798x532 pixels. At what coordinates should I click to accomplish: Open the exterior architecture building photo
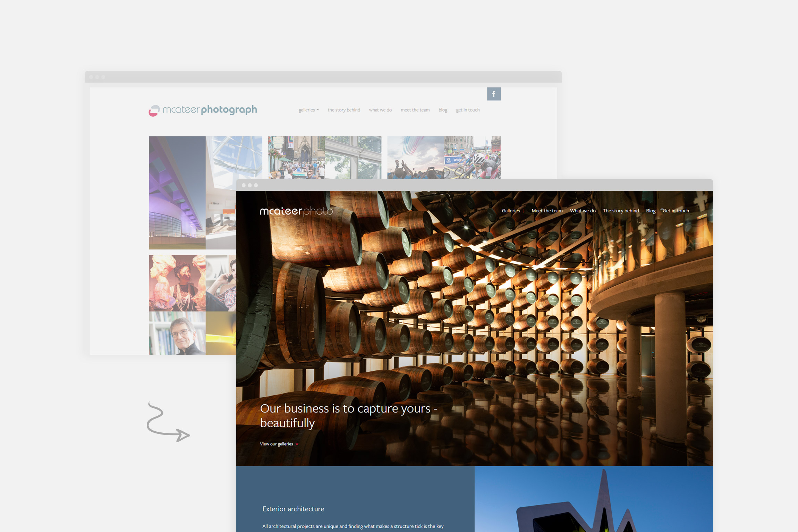pos(594,499)
